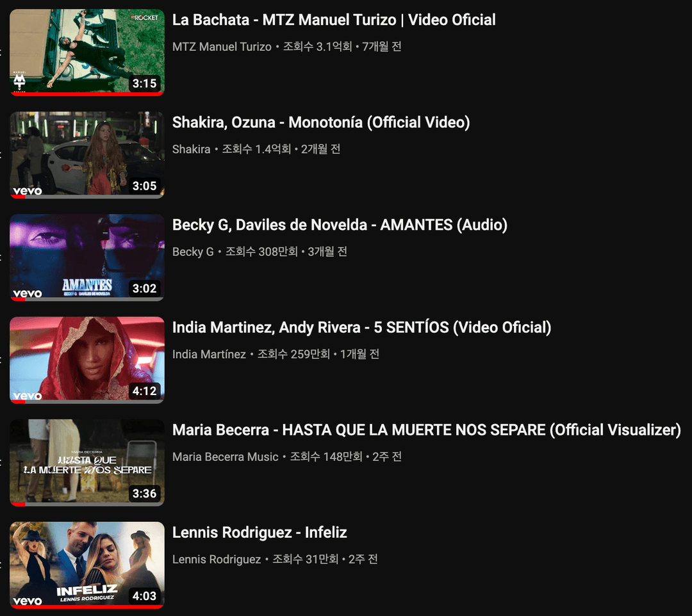692x616 pixels.
Task: Click vevo logo on AMANTES thumbnail
Action: point(28,294)
